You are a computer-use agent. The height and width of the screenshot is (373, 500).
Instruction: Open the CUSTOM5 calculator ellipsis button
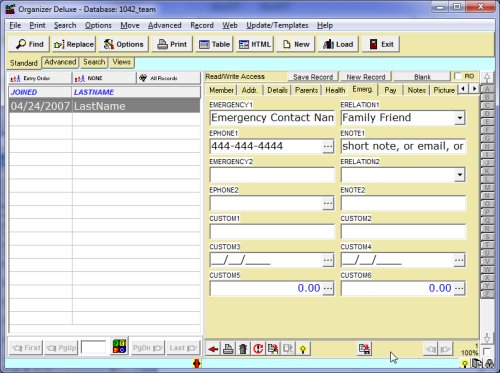click(328, 288)
